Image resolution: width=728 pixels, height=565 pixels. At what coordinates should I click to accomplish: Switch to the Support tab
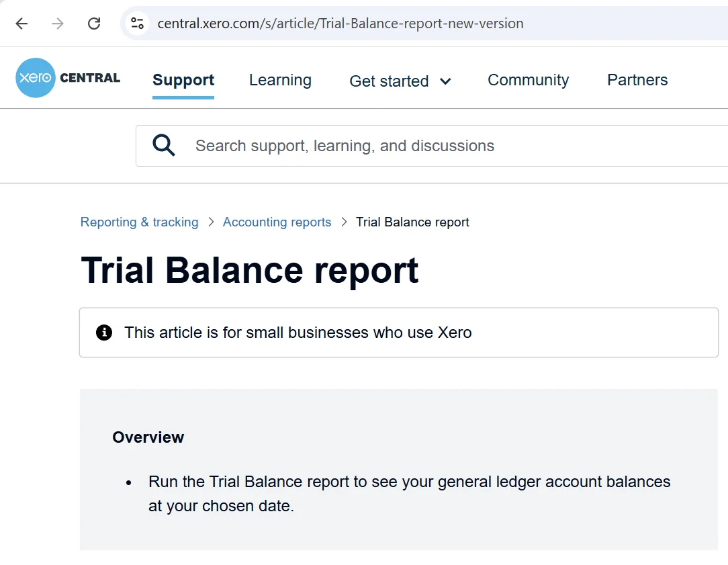(x=183, y=80)
